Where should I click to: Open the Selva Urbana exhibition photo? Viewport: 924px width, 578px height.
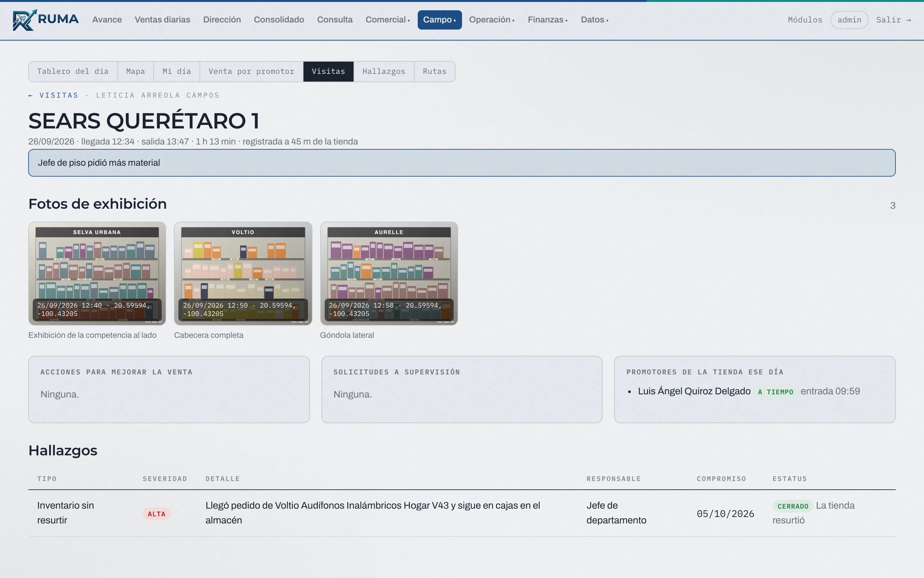97,273
